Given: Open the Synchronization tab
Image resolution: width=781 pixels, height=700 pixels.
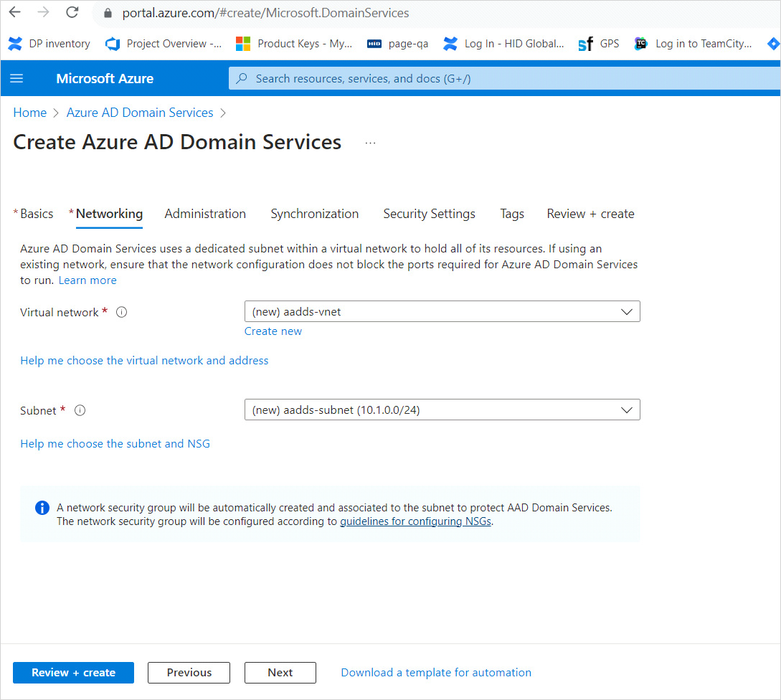Looking at the screenshot, I should 314,214.
